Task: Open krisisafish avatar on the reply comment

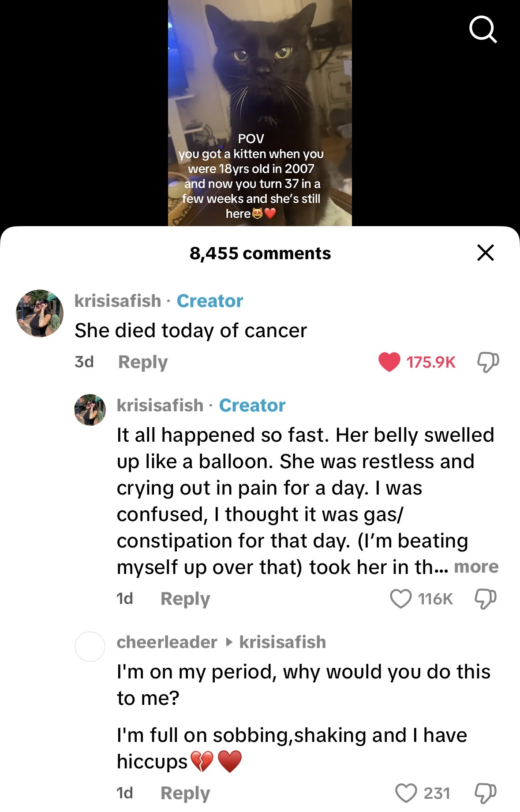Action: pyautogui.click(x=90, y=410)
